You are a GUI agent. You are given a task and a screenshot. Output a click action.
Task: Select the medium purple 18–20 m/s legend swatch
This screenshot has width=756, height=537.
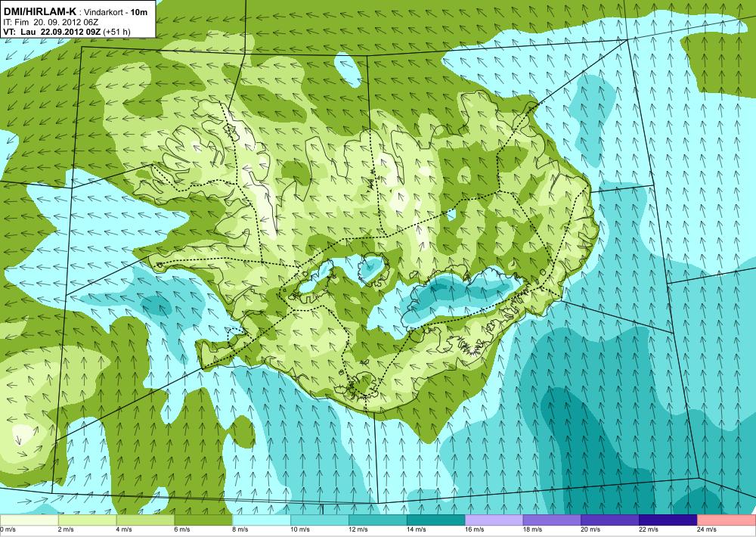(552, 520)
